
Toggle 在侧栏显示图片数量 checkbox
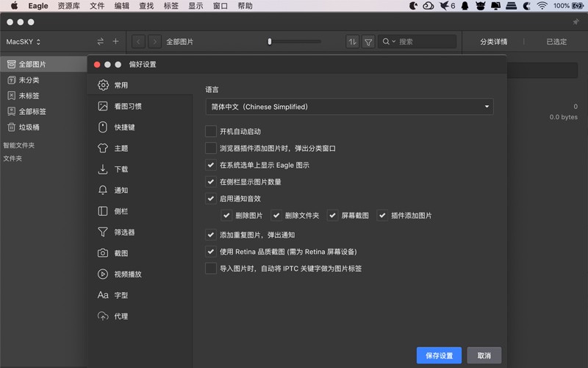[211, 182]
